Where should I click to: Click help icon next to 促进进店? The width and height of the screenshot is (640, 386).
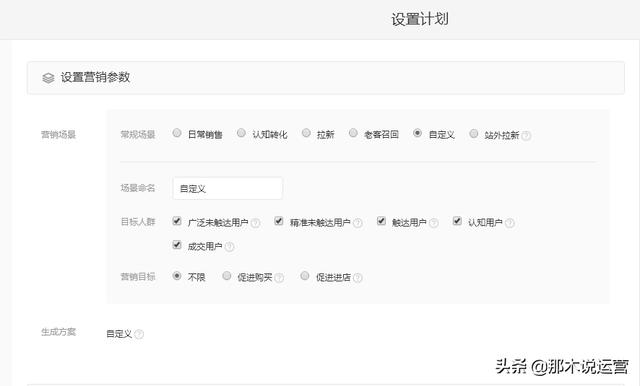(358, 278)
